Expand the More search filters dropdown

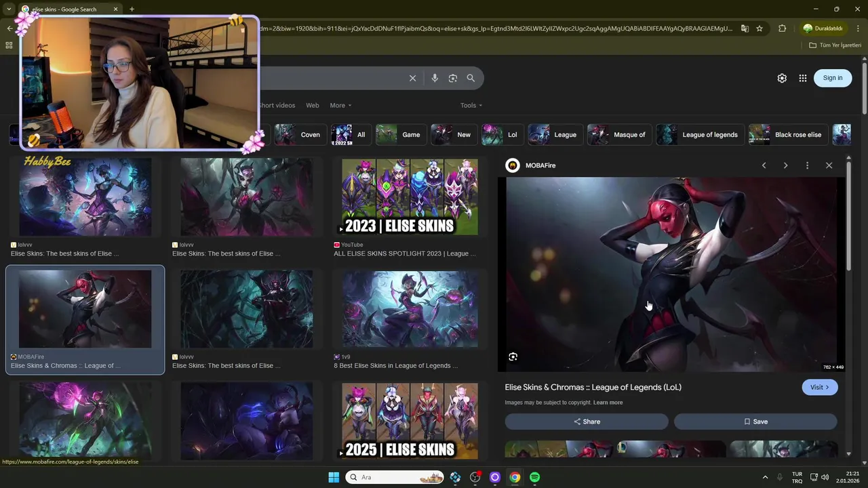click(340, 105)
